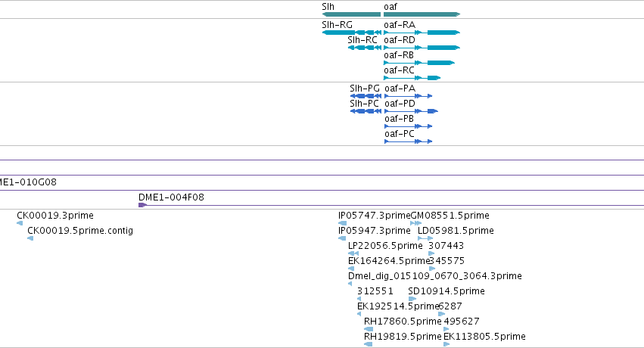
Task: Click the Slh-RG transcript label
Action: (338, 25)
